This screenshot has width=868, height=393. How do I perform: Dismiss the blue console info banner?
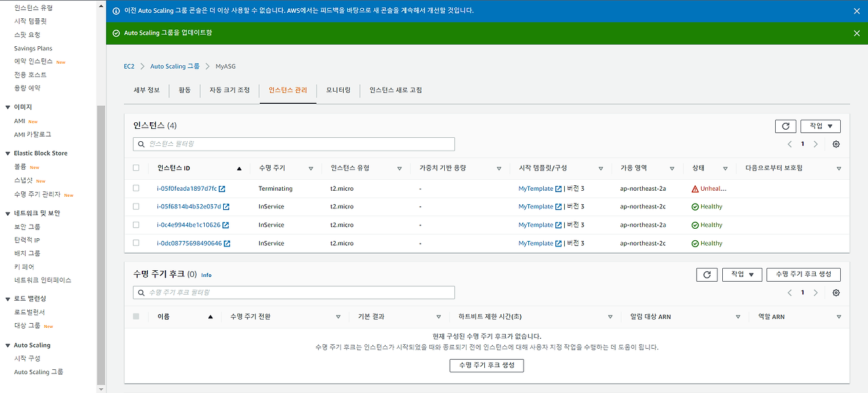coord(856,11)
